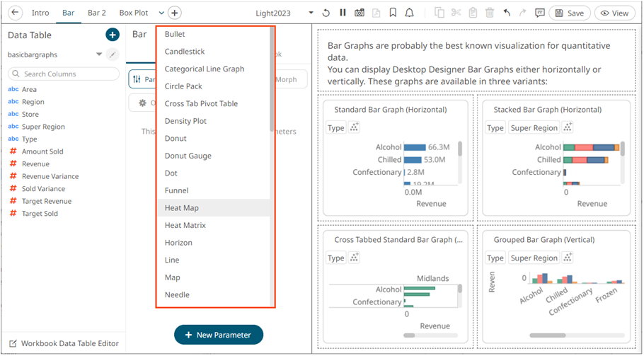Viewport: 644px width, 356px height.
Task: Select Needle from the list
Action: 214,295
